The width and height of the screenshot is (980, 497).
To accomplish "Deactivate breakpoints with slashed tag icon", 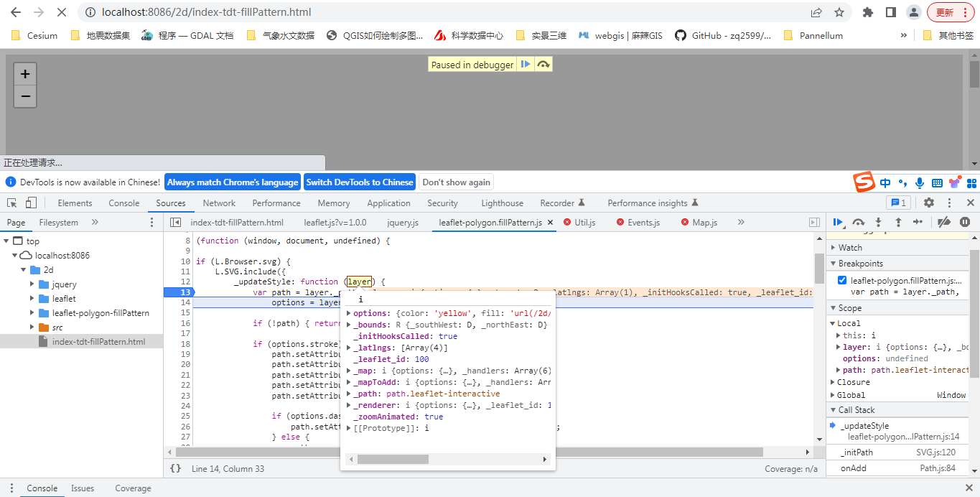I will pos(944,223).
